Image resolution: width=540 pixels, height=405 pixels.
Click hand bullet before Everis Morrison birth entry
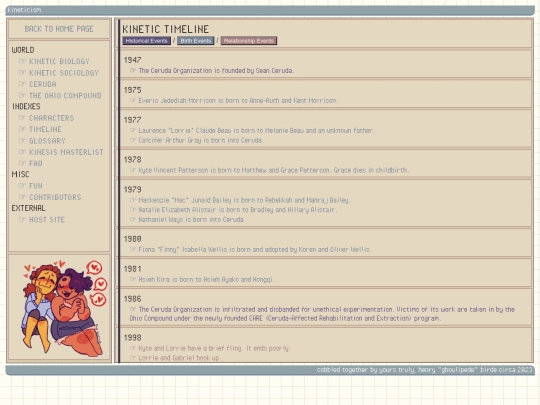tap(133, 100)
